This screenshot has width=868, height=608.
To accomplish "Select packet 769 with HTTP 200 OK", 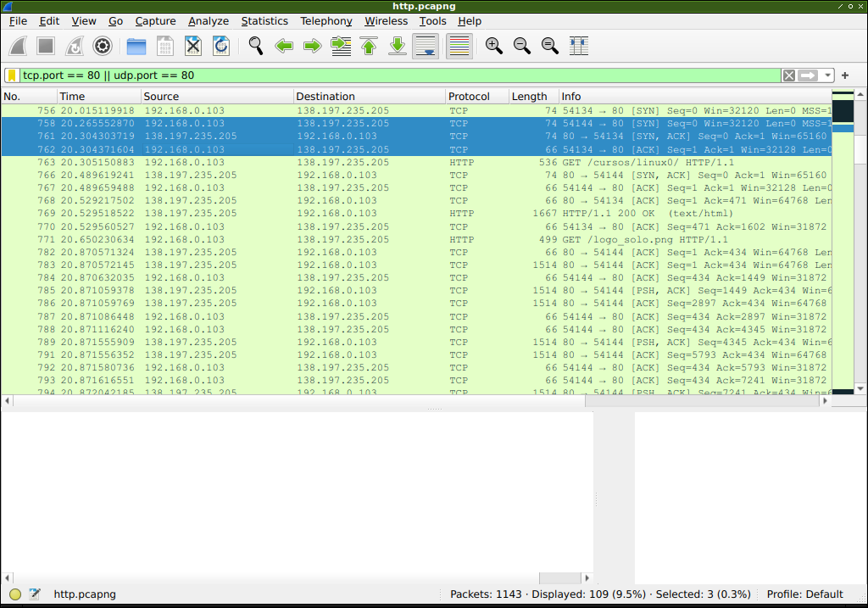I will [x=339, y=214].
